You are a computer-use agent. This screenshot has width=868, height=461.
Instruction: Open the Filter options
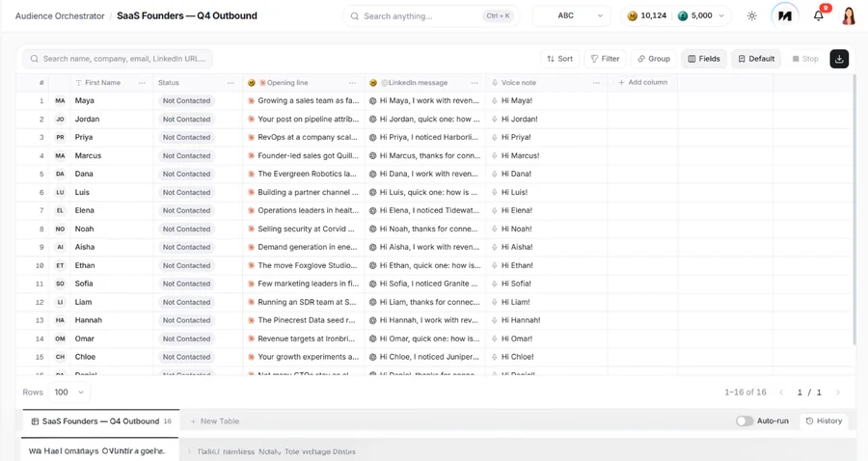[x=605, y=59]
